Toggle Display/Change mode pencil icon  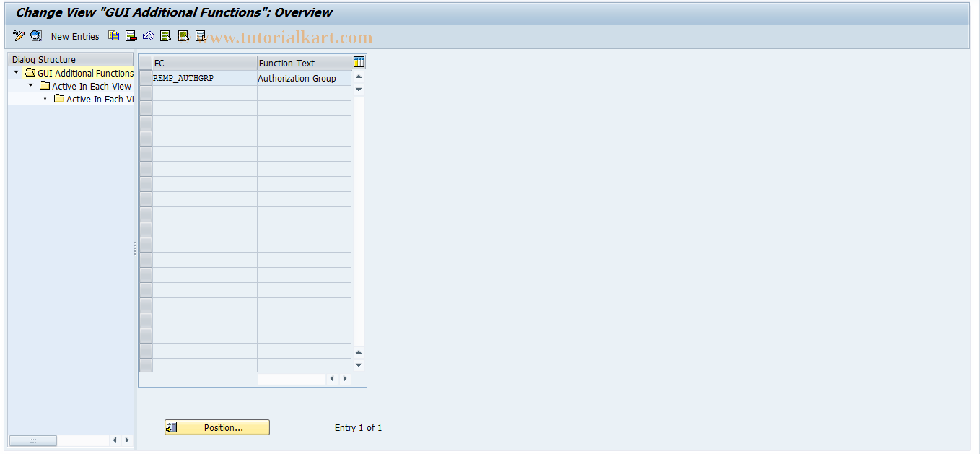click(19, 36)
